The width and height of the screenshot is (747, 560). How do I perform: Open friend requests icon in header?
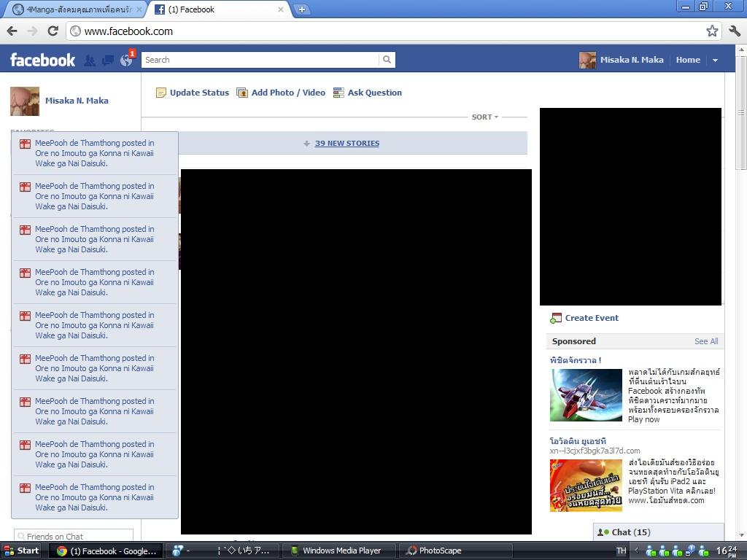pyautogui.click(x=90, y=61)
